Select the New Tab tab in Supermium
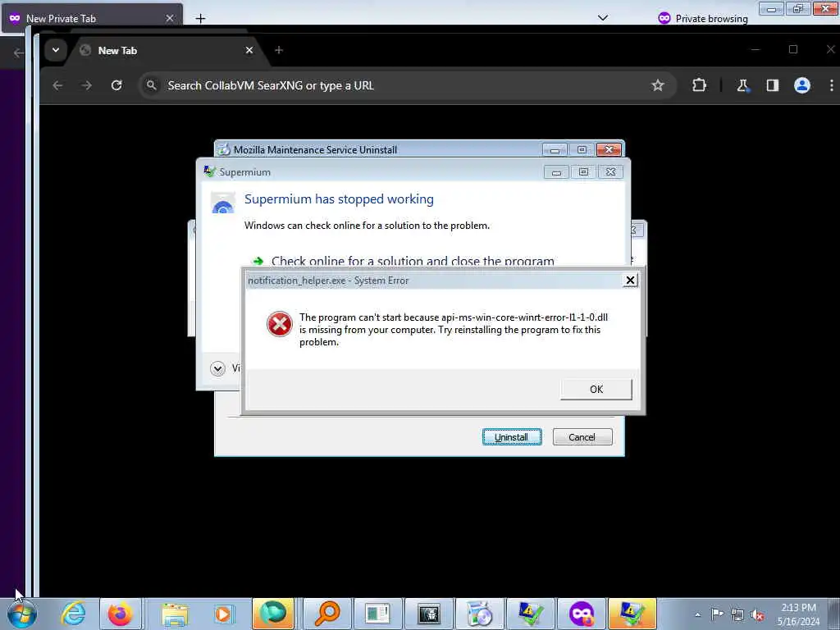 pos(166,50)
